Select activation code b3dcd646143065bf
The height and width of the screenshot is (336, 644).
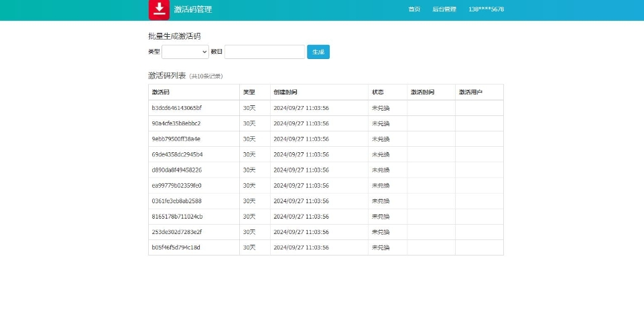click(x=176, y=108)
